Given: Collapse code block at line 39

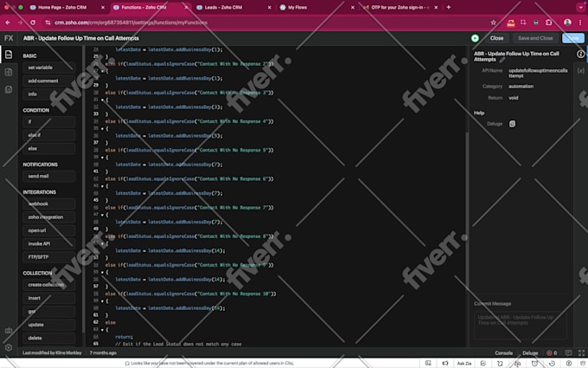Looking at the screenshot, I should 102,158.
